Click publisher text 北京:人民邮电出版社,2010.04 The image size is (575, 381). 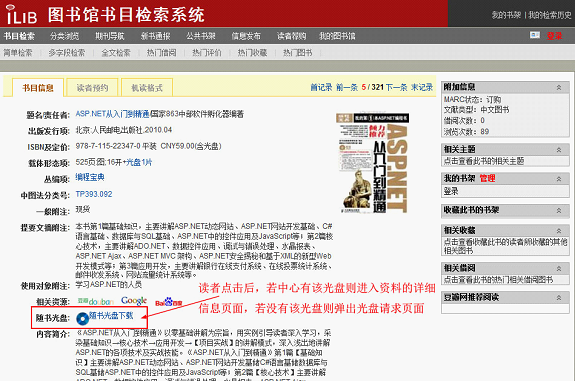coord(124,130)
